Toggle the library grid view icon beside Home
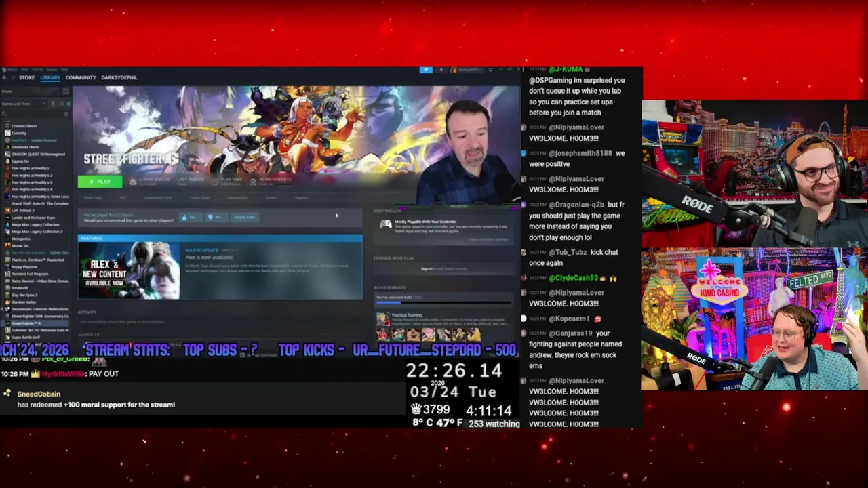868x488 pixels. pyautogui.click(x=66, y=91)
